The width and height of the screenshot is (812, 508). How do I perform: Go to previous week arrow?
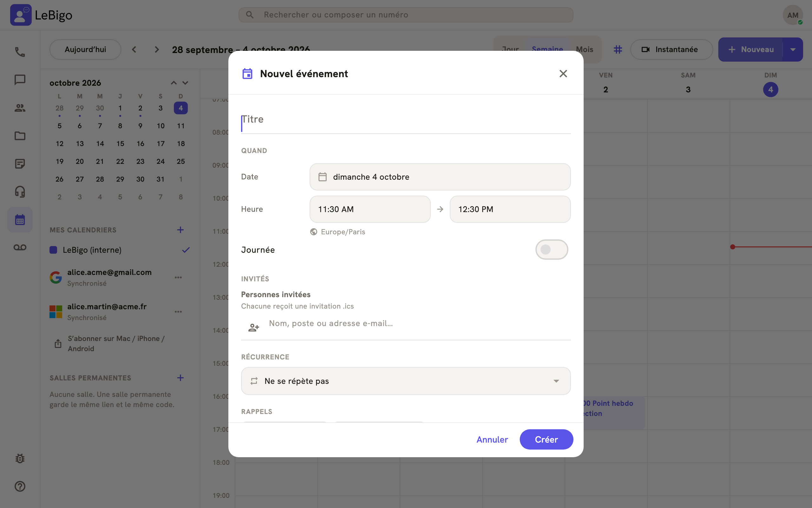(134, 50)
